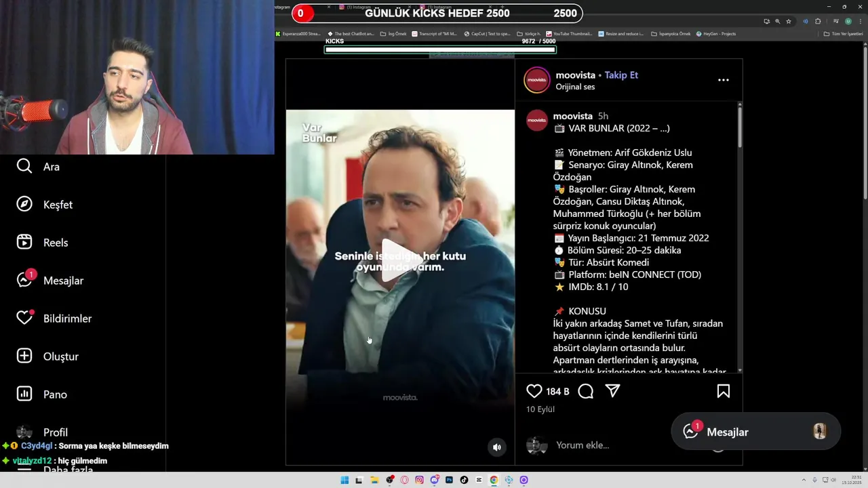868x488 pixels.
Task: Open the İspanyolca Örnek bookmark folder
Action: coord(671,33)
